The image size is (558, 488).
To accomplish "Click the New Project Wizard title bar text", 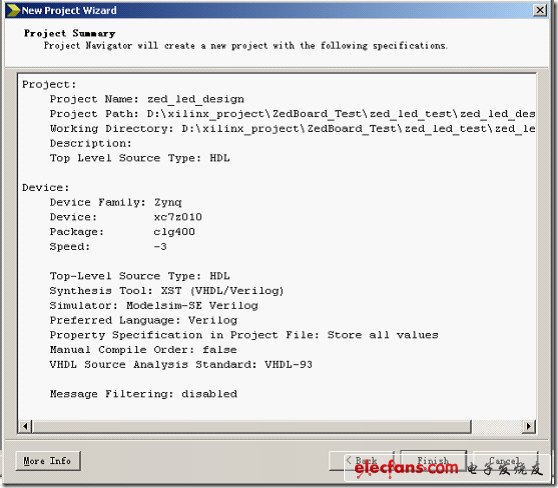I will pyautogui.click(x=69, y=10).
